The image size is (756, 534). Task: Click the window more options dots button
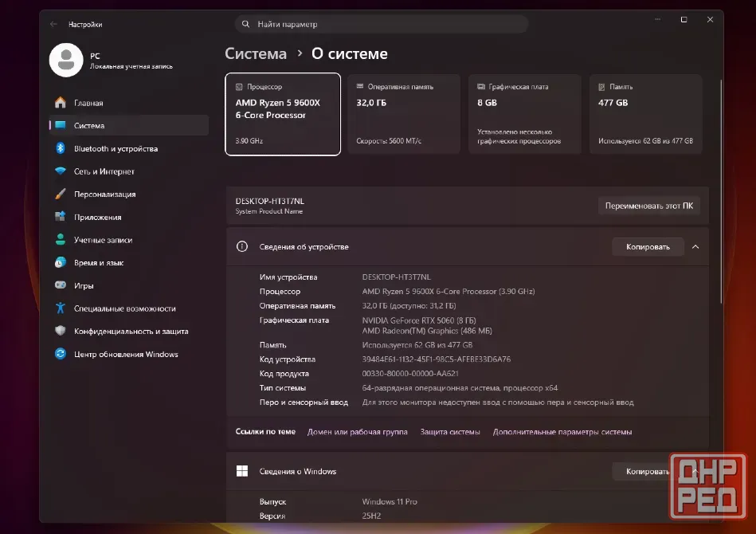[x=657, y=19]
